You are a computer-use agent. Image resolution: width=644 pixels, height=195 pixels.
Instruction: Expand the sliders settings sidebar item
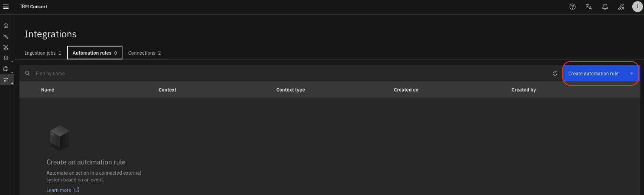[6, 80]
